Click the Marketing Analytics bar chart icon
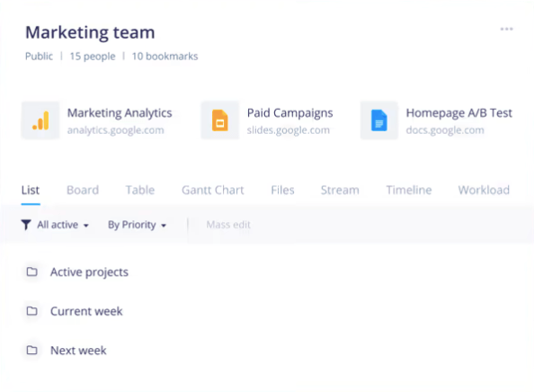 coord(40,120)
